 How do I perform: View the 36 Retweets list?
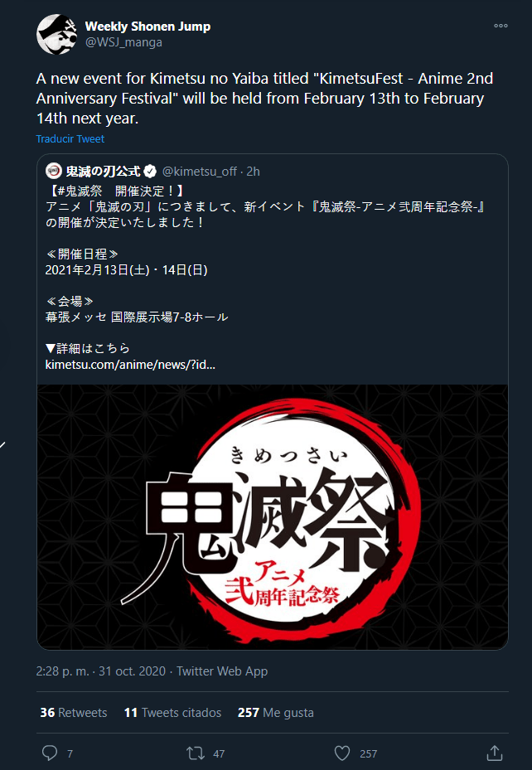click(x=74, y=713)
